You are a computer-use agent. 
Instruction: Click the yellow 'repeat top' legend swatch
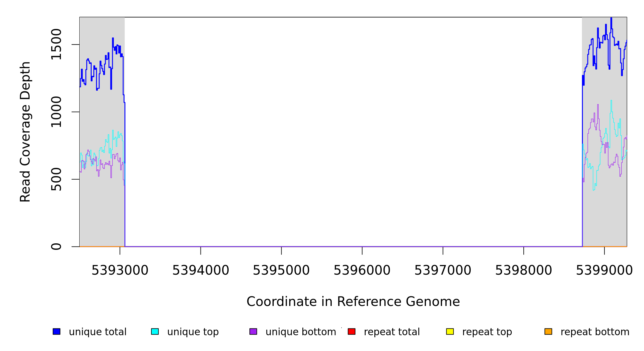pyautogui.click(x=450, y=331)
